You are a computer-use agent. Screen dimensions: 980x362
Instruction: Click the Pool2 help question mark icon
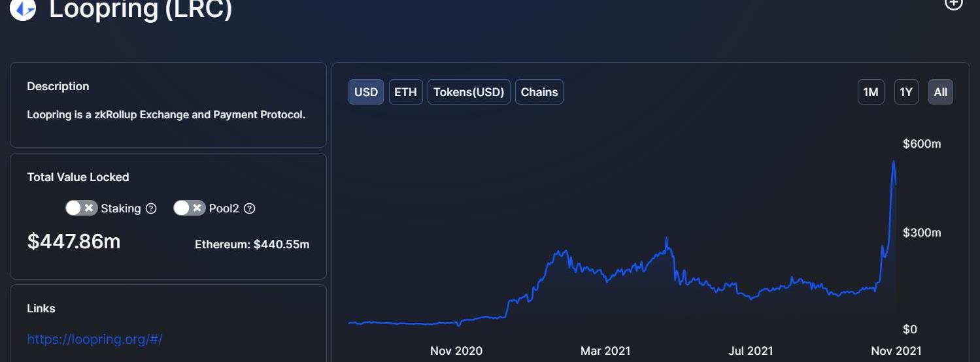pyautogui.click(x=249, y=208)
